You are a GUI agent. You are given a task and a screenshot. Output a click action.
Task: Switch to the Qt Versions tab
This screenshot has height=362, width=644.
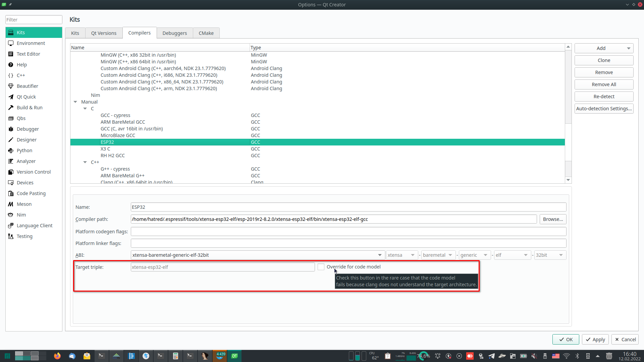pos(104,33)
